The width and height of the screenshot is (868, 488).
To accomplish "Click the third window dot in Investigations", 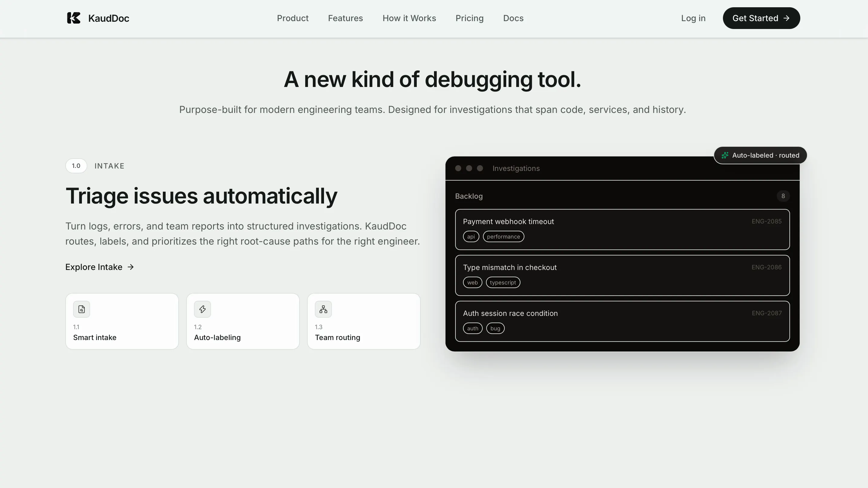I will tap(480, 169).
